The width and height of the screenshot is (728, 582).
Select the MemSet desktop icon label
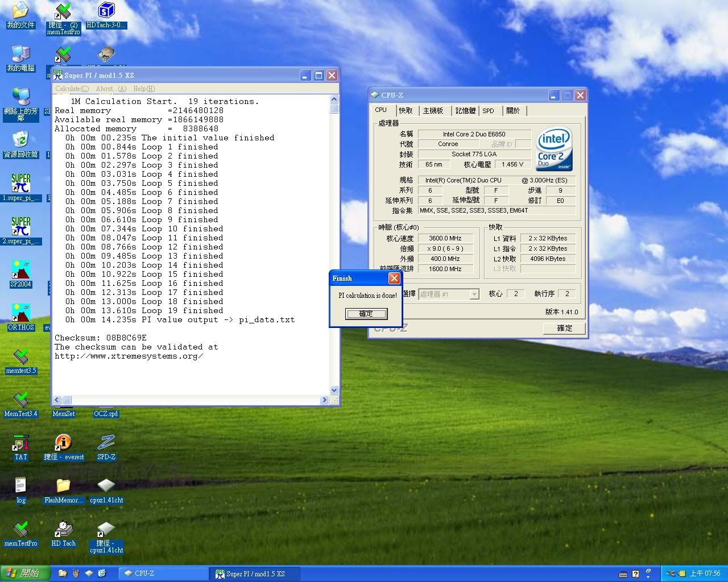pos(64,414)
